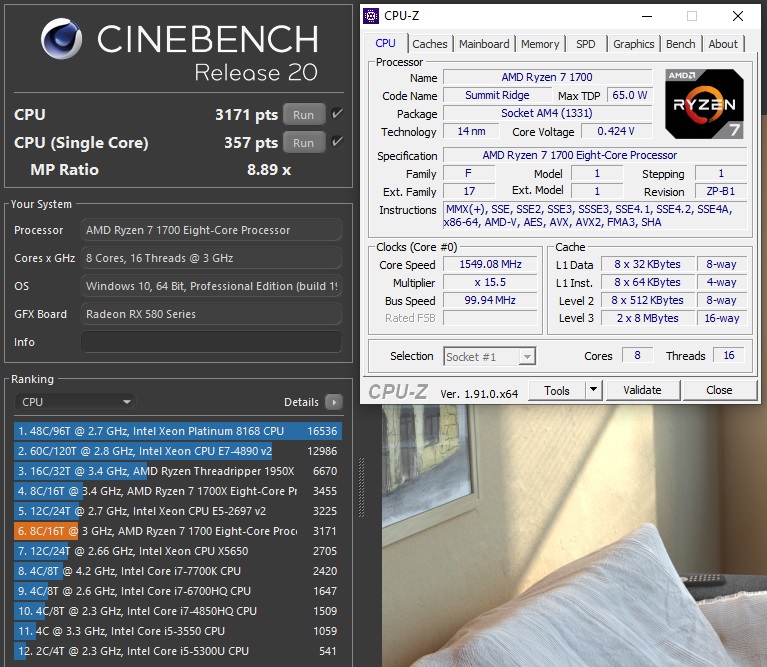Select the Xeon CPU E5-2697 v2 ranking row

point(178,511)
